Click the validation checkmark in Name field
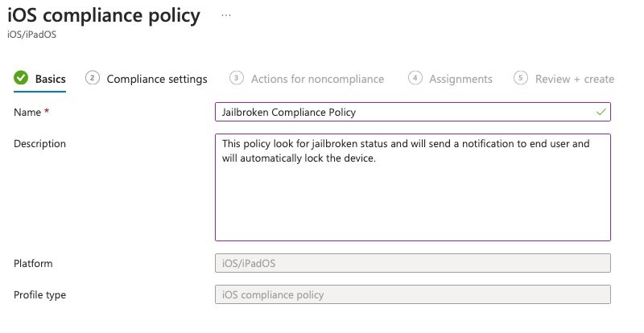Screen dimensions: 644x333 (x=601, y=112)
